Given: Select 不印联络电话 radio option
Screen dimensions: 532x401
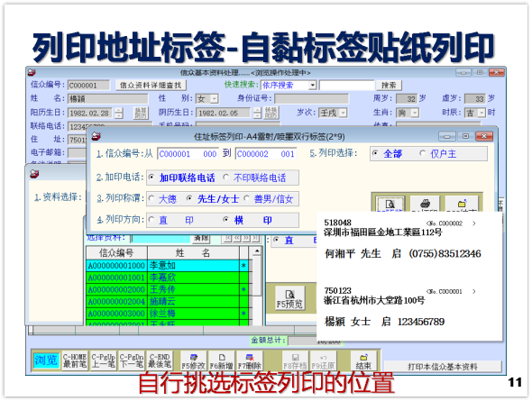Looking at the screenshot, I should [254, 178].
